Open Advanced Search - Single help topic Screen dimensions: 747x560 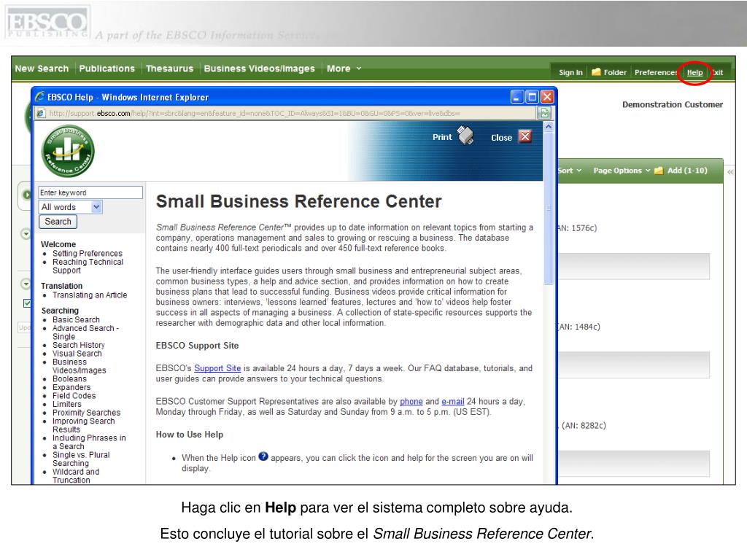86,332
